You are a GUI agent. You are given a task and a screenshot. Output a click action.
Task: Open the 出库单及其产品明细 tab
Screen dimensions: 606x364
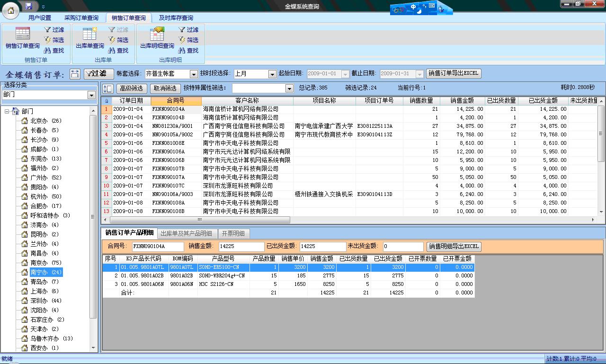(x=186, y=233)
